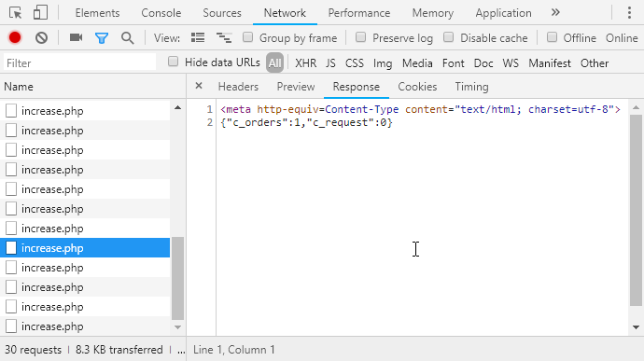Open the Timing tab
Screen dimensions: 644x361
[x=471, y=87]
